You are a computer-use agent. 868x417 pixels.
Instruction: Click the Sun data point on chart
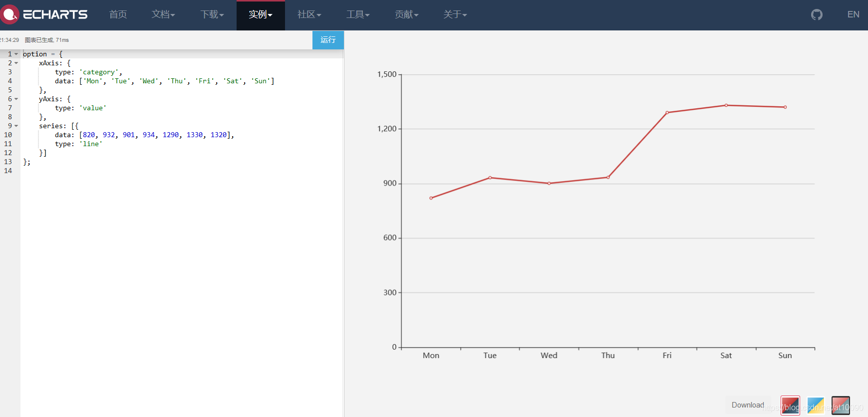(785, 107)
